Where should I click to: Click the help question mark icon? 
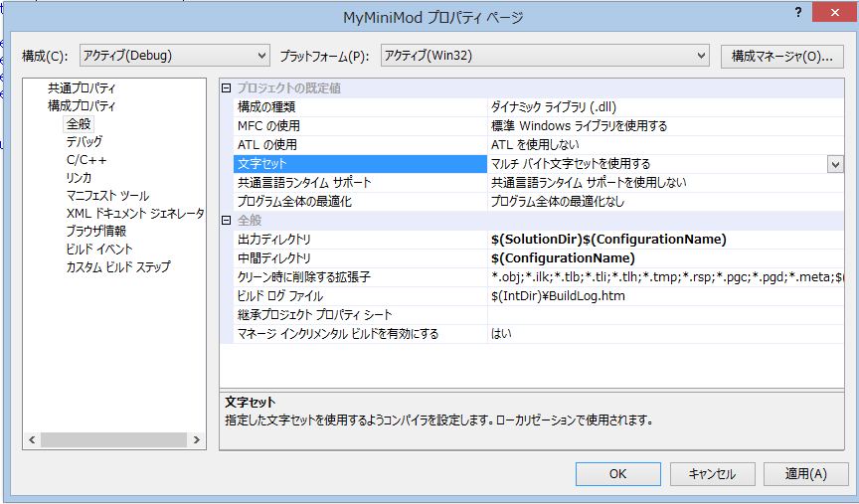797,11
